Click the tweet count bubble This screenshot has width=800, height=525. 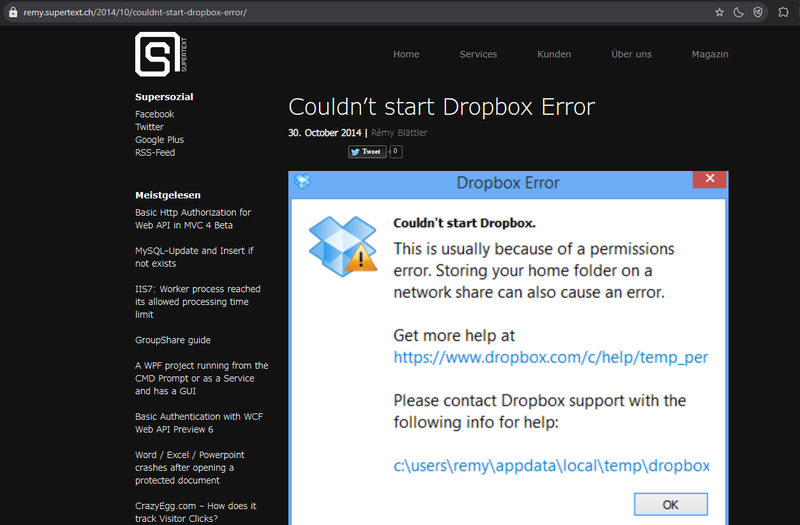click(x=395, y=152)
